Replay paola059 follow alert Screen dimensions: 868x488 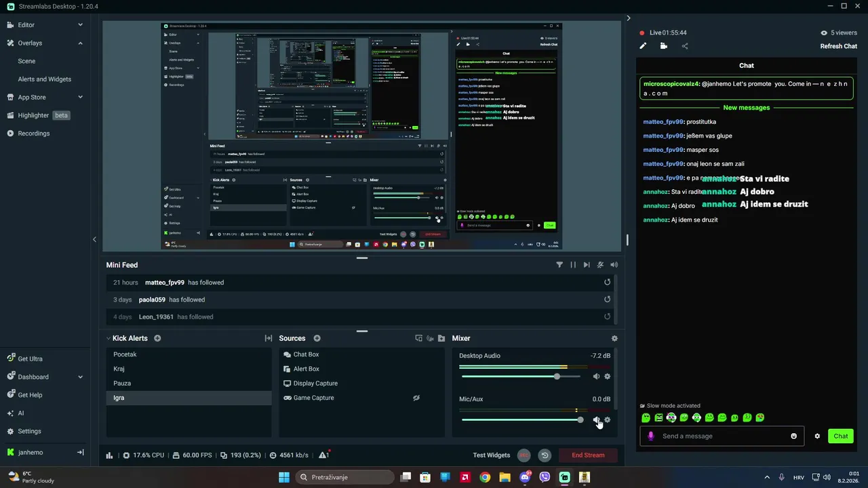tap(607, 300)
